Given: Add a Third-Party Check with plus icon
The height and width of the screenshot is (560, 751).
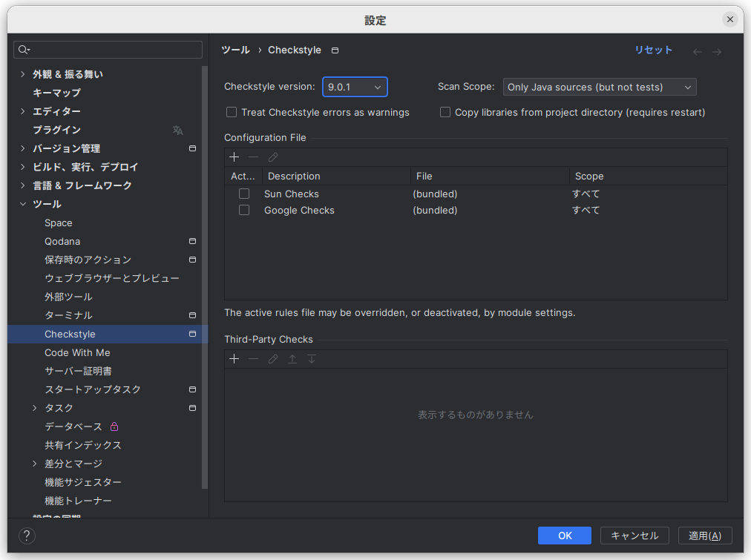Looking at the screenshot, I should tap(234, 359).
